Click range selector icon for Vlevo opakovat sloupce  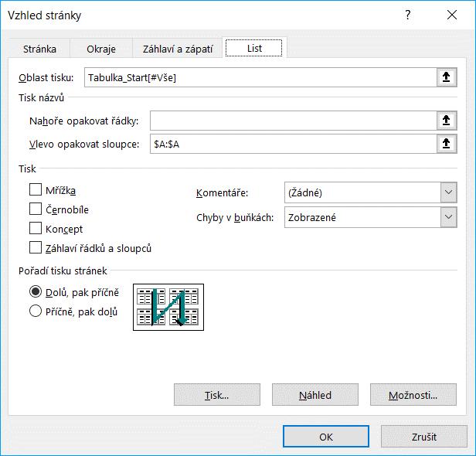pyautogui.click(x=447, y=144)
